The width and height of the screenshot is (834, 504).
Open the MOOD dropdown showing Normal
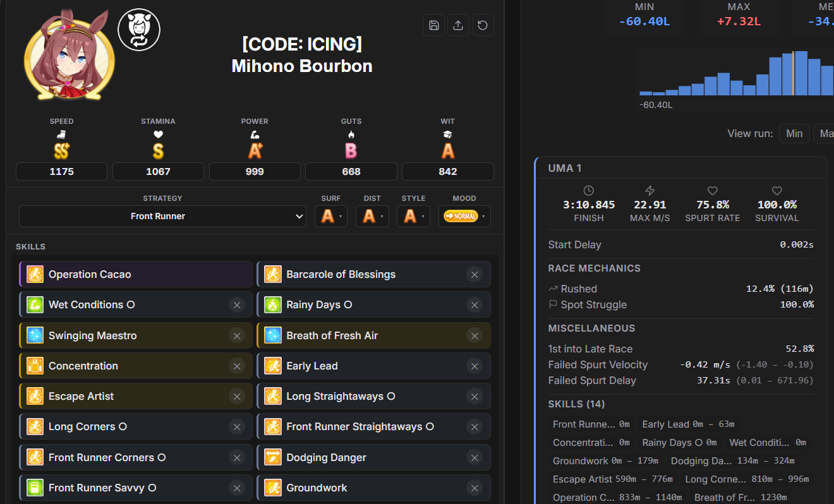pos(464,216)
